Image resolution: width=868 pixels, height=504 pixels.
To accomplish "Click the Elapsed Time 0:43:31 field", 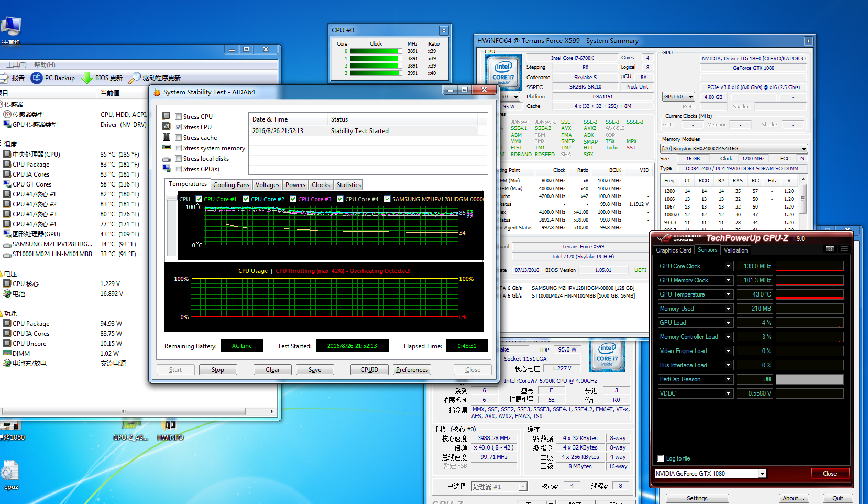I will 467,346.
